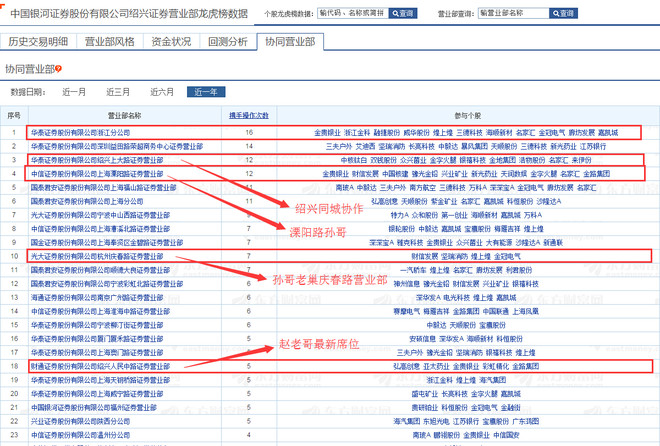The width and height of the screenshot is (660, 446).
Task: Click stock 中国联通 in row 14
Action: (495, 311)
